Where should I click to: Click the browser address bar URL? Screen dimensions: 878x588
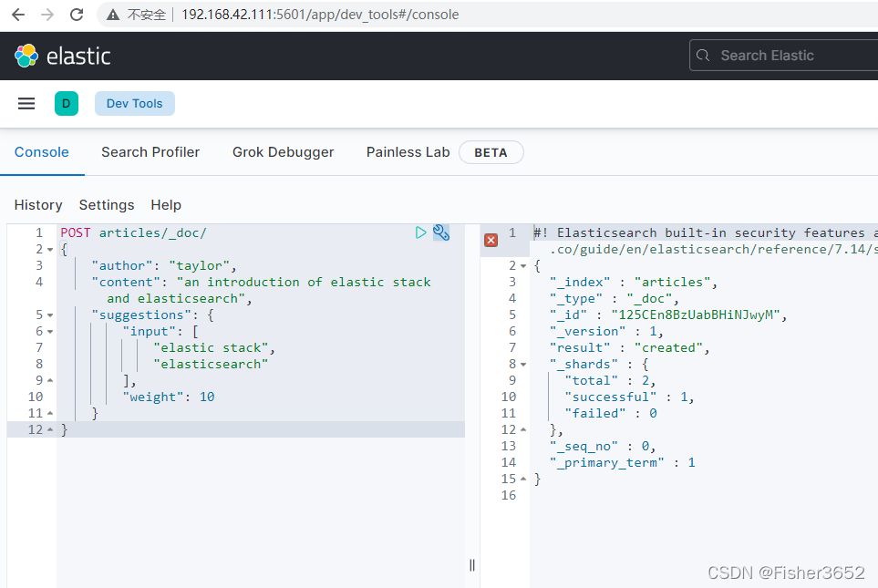(320, 15)
